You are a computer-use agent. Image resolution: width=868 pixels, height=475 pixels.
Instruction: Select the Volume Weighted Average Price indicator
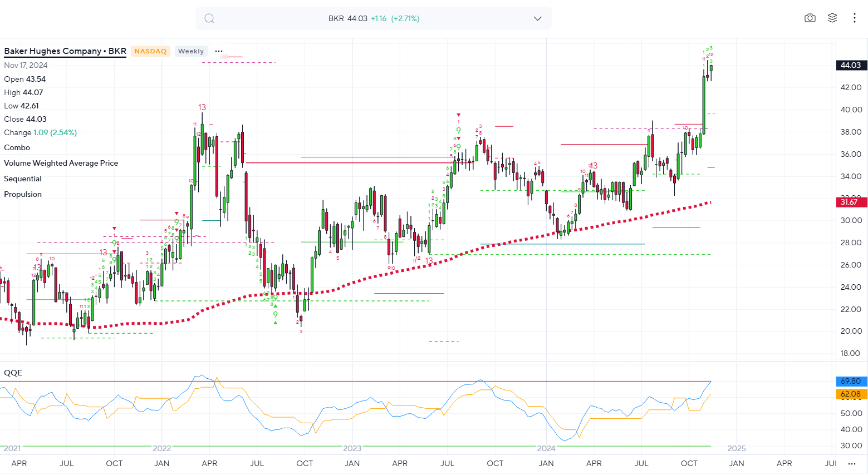(61, 163)
